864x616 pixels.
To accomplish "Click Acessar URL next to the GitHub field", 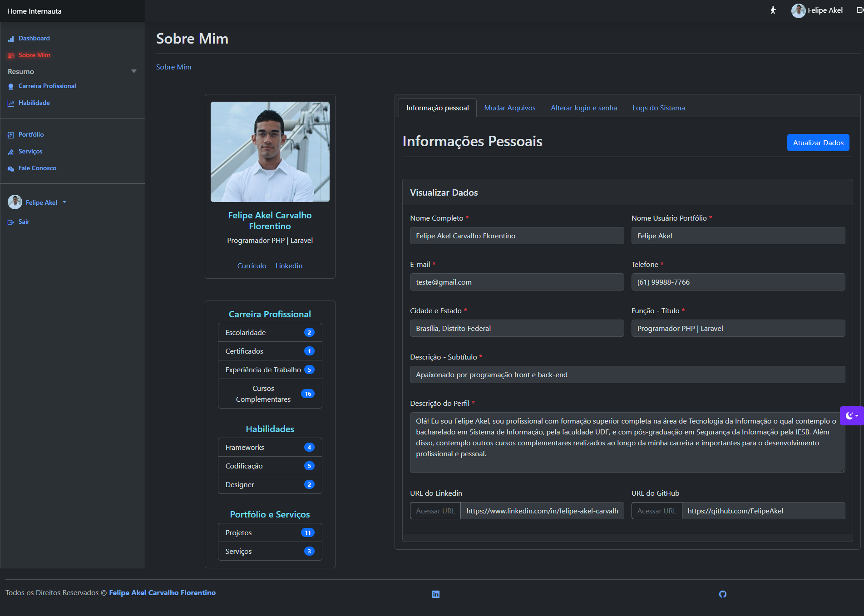I will pyautogui.click(x=657, y=511).
